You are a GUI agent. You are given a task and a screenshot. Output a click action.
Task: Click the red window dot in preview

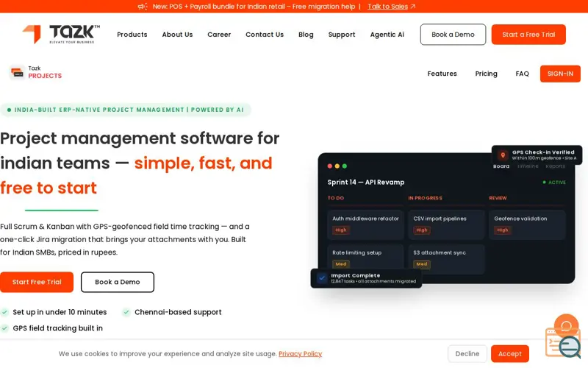329,166
